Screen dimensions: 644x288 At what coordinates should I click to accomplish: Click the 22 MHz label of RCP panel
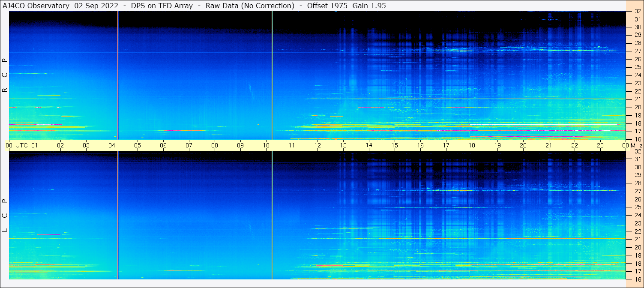tap(638, 91)
